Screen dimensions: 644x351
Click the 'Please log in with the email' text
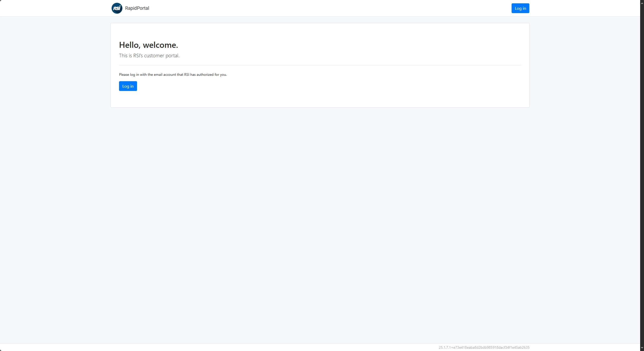[173, 75]
